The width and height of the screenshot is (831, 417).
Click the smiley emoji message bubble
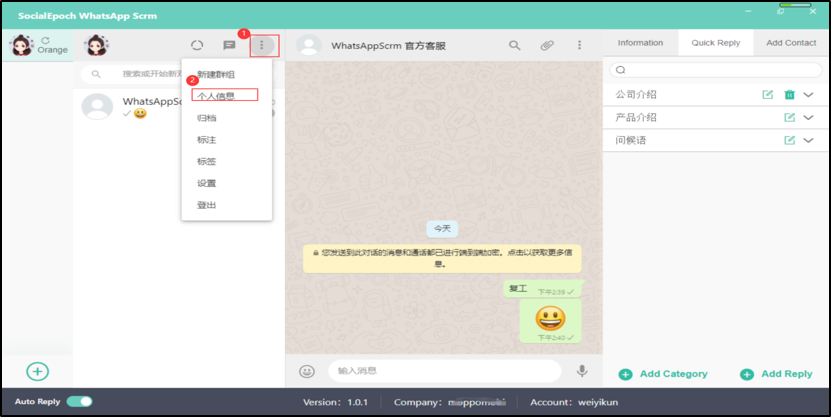click(x=550, y=321)
